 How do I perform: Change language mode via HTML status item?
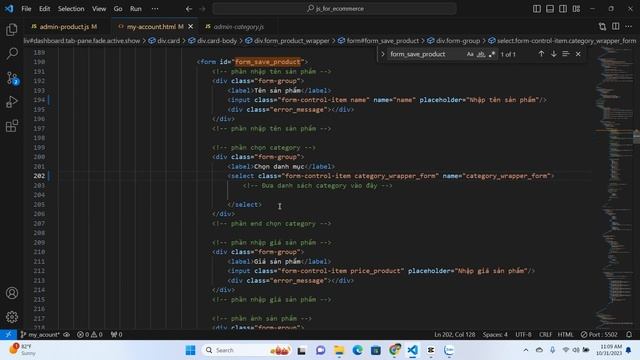tap(565, 335)
